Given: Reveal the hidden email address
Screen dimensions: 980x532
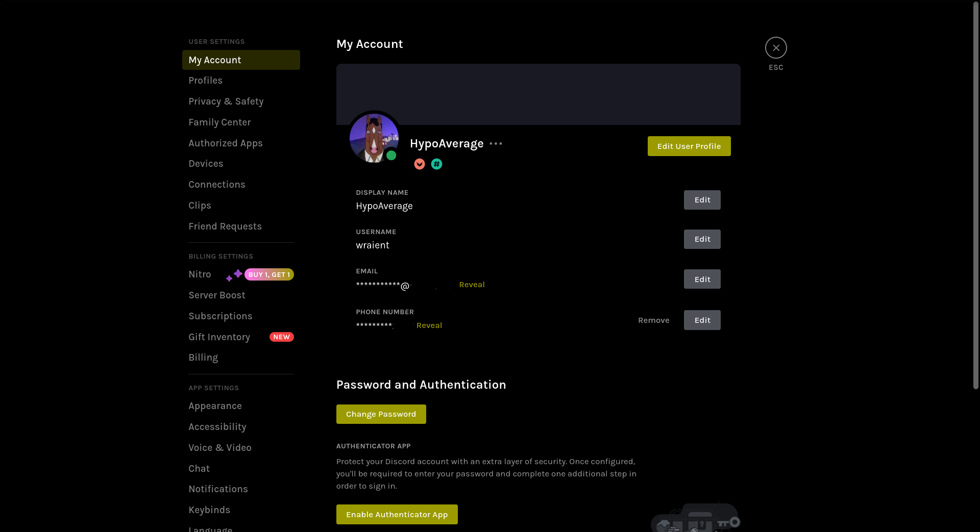Looking at the screenshot, I should tap(472, 285).
